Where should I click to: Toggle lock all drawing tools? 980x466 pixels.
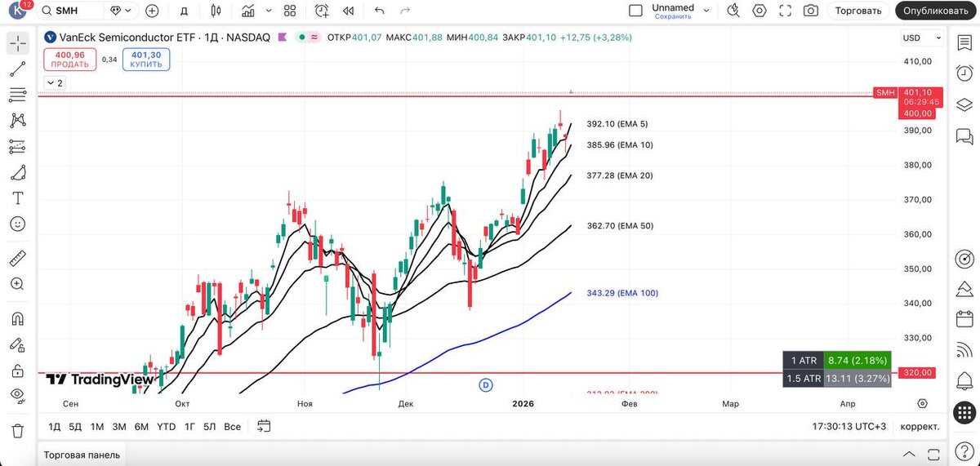click(x=17, y=370)
